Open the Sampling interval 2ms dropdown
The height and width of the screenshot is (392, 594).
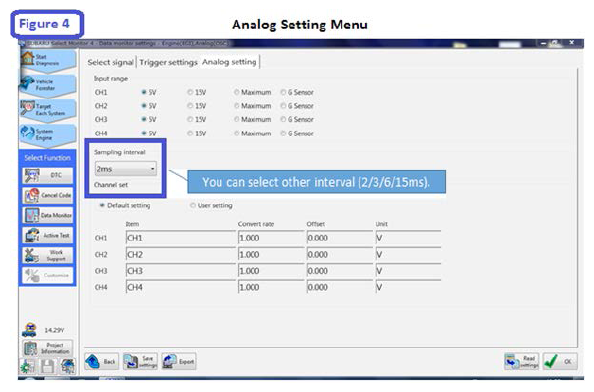(126, 169)
